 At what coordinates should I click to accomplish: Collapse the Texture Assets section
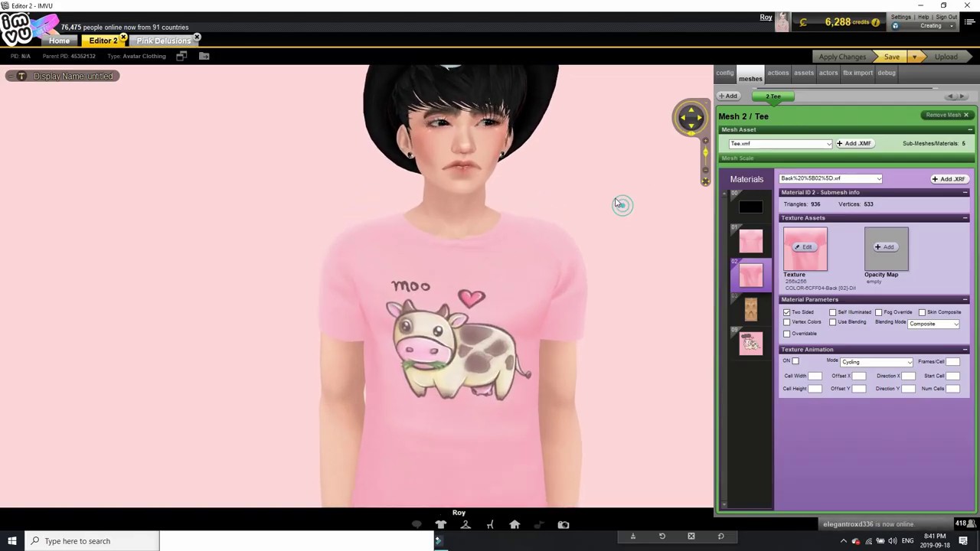[x=965, y=218]
